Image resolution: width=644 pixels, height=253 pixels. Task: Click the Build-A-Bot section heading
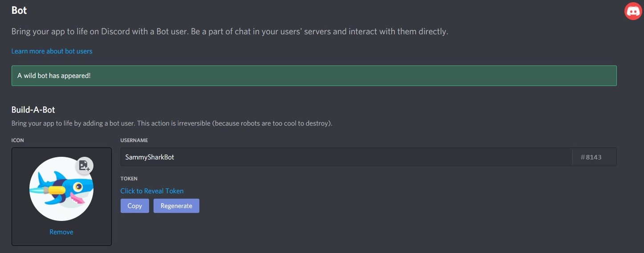tap(33, 110)
